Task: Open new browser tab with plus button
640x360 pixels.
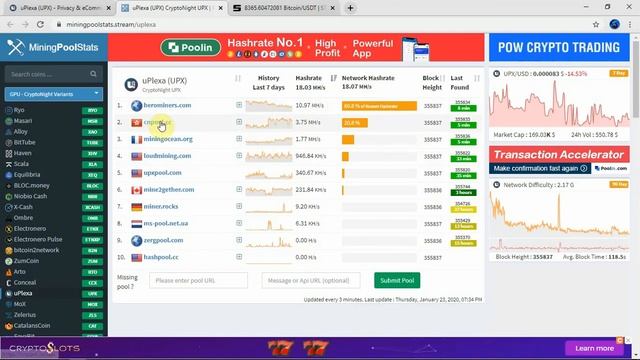Action: pos(350,8)
